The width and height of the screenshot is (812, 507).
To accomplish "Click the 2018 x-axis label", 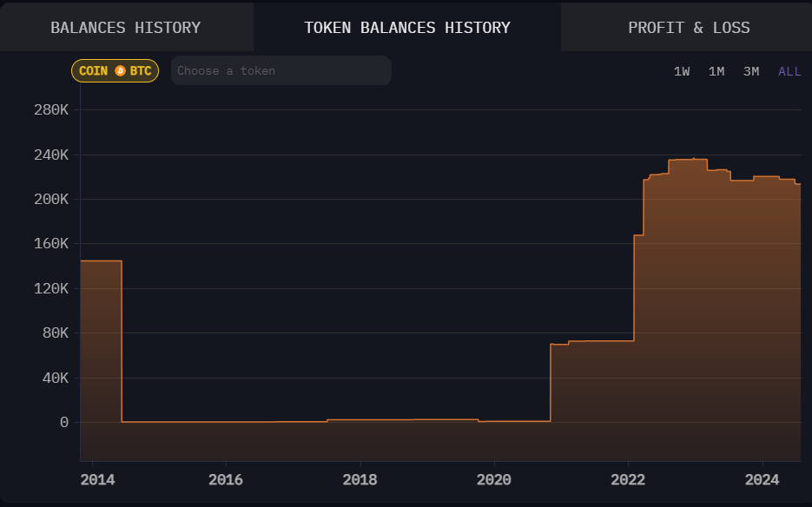I will [x=360, y=480].
